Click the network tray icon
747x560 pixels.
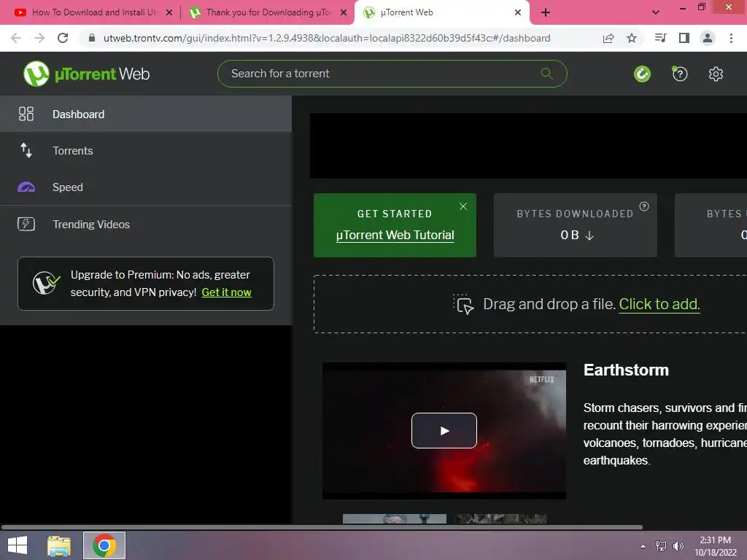(661, 546)
